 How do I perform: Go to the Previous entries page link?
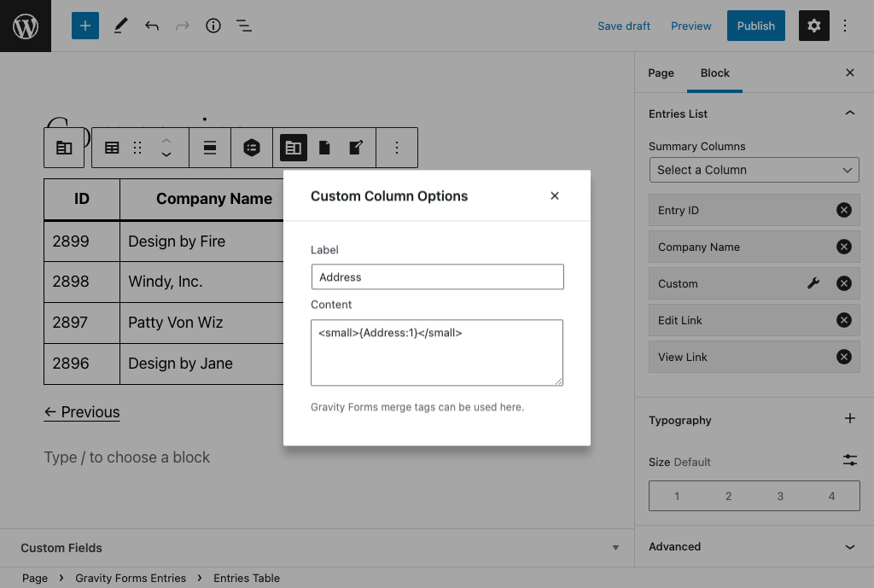click(x=82, y=412)
